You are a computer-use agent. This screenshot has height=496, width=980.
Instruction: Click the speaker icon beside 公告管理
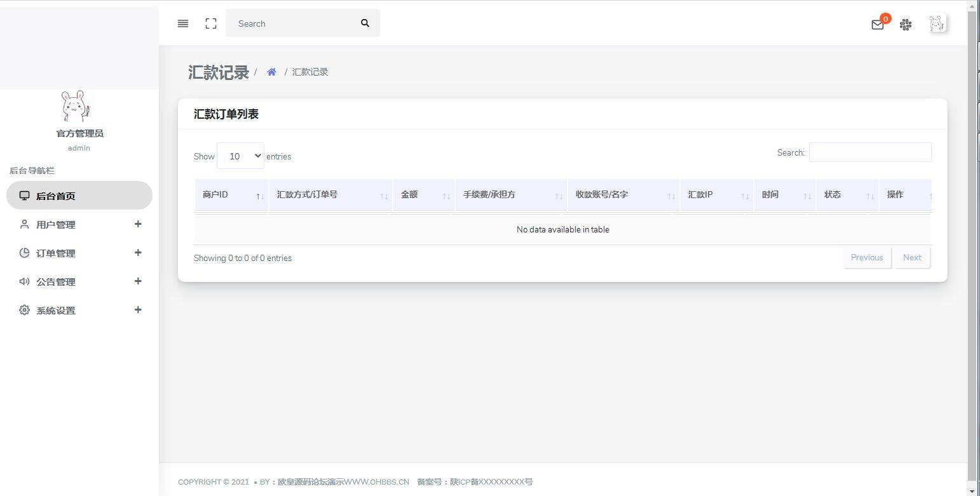pyautogui.click(x=24, y=281)
